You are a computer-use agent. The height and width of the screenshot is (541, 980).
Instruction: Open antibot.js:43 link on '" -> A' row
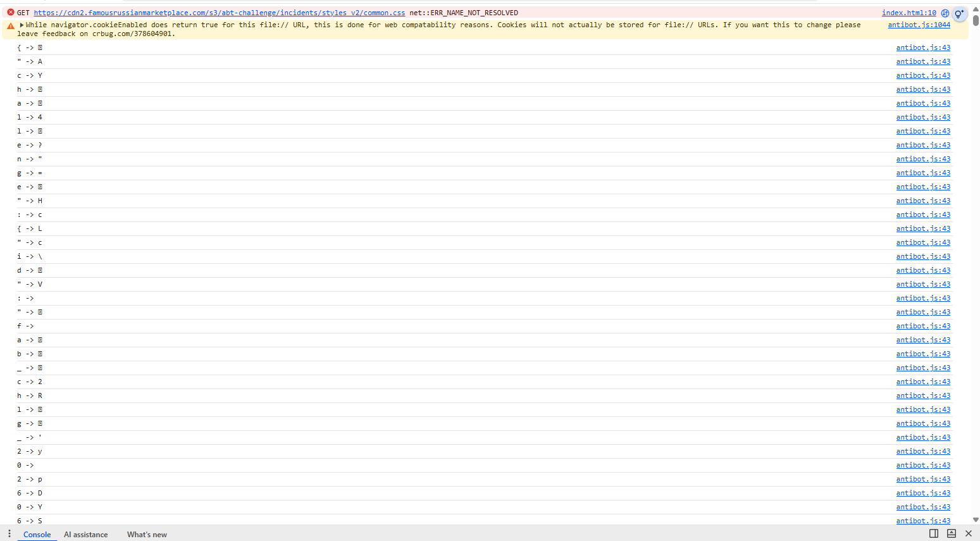(x=923, y=61)
